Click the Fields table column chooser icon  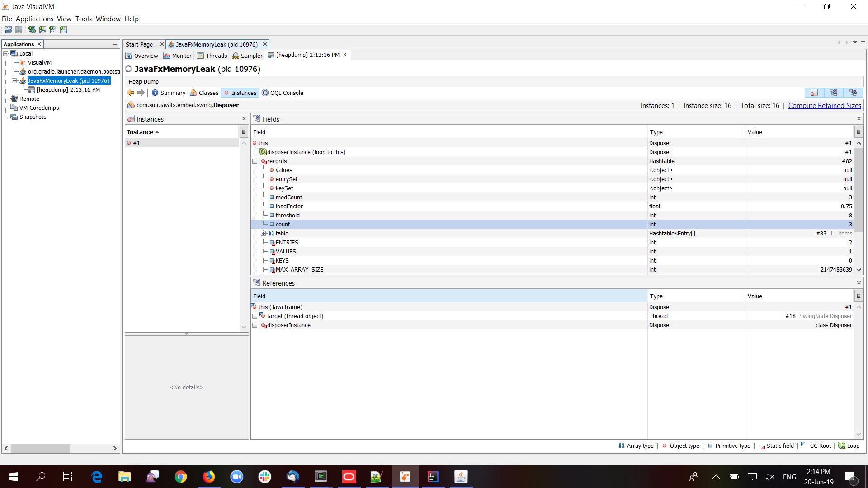point(858,132)
